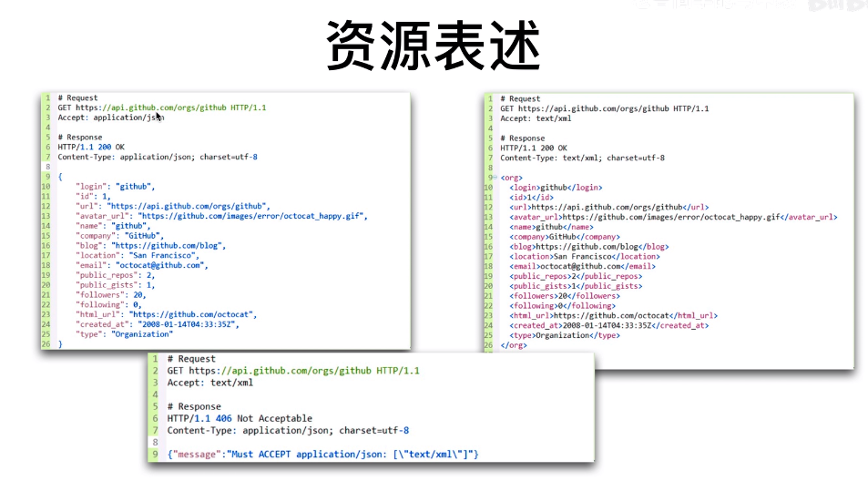The width and height of the screenshot is (868, 481).
Task: Select the <public_repos>2</public_repos> line
Action: [x=576, y=276]
